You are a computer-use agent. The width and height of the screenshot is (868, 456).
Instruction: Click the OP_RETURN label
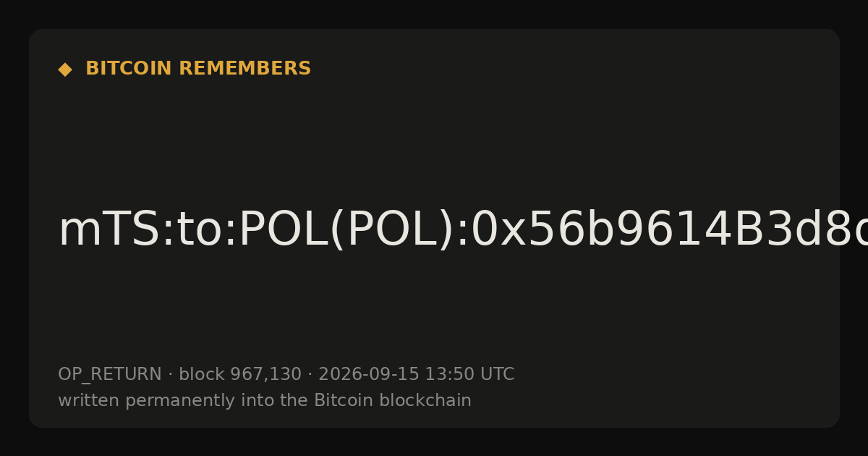(110, 374)
